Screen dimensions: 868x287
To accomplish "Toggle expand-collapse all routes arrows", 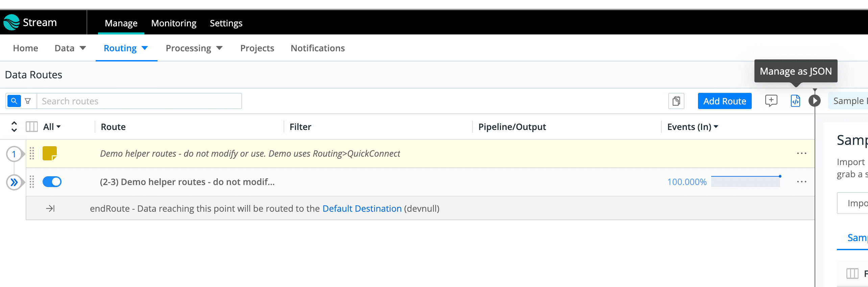I will click(14, 127).
